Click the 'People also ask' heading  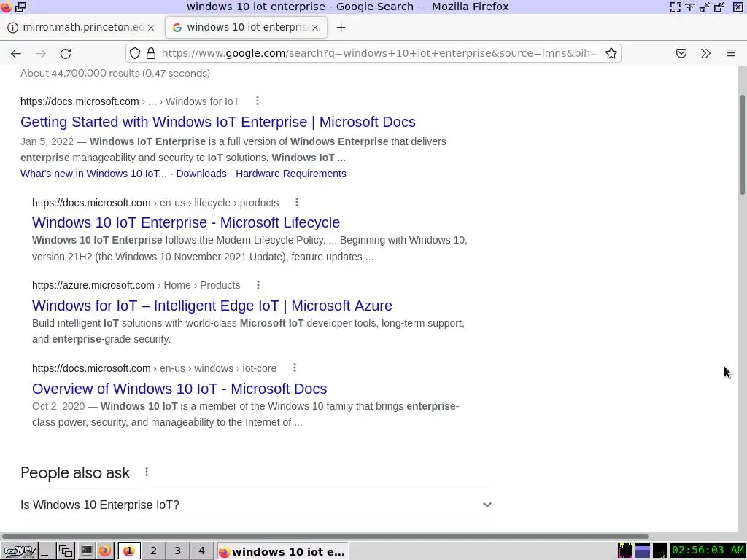75,472
